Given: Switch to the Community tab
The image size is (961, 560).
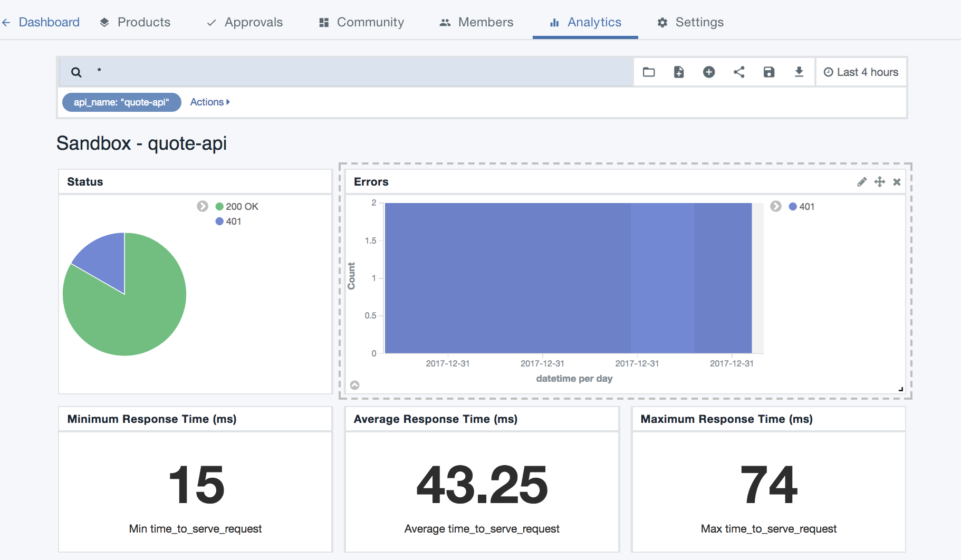Looking at the screenshot, I should click(x=361, y=22).
